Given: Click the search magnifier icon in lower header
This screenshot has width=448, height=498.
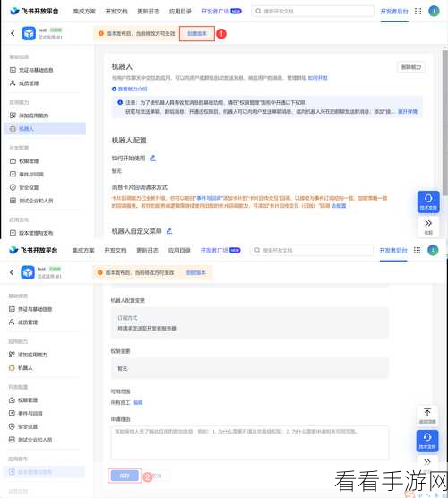Looking at the screenshot, I should point(257,250).
